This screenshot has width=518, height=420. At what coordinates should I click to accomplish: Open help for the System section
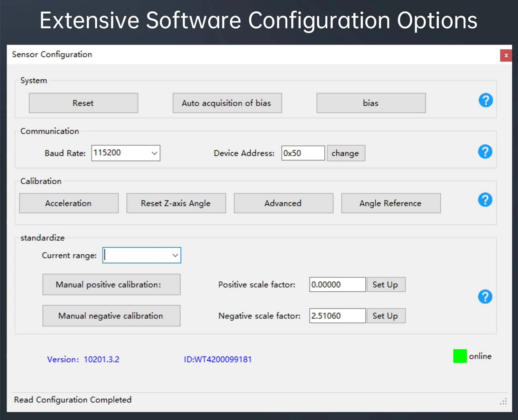point(486,100)
